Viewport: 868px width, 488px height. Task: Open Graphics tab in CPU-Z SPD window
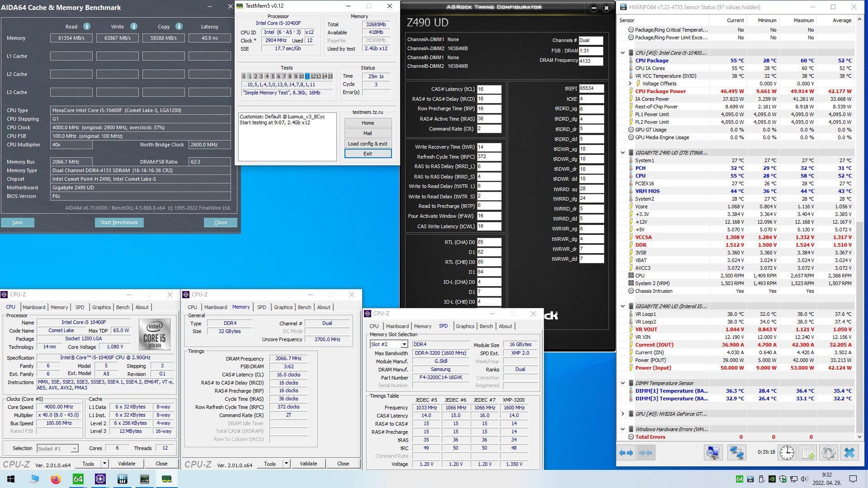[x=465, y=326]
